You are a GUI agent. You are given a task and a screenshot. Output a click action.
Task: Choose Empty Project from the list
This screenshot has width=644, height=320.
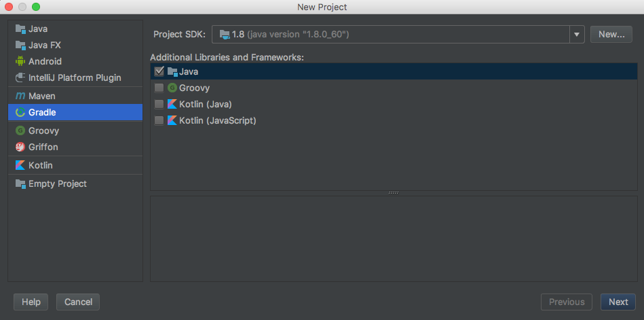point(57,184)
